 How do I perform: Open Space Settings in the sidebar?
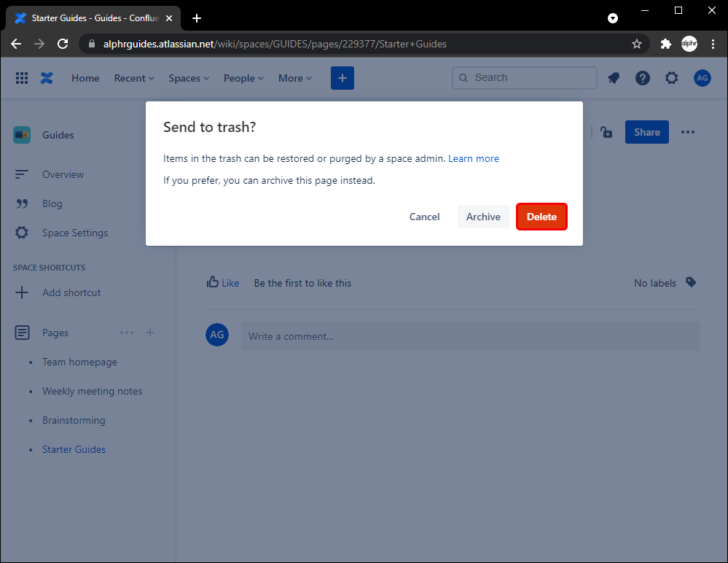74,233
